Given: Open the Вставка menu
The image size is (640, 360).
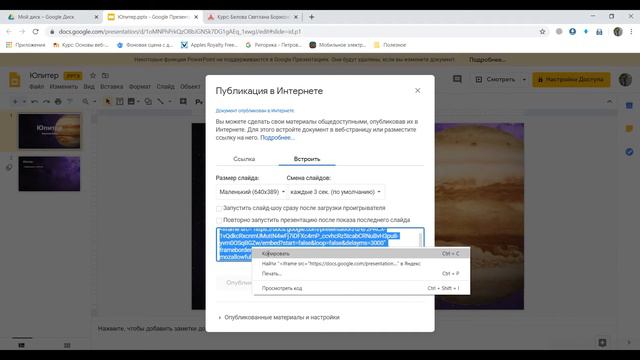Looking at the screenshot, I should [x=111, y=87].
